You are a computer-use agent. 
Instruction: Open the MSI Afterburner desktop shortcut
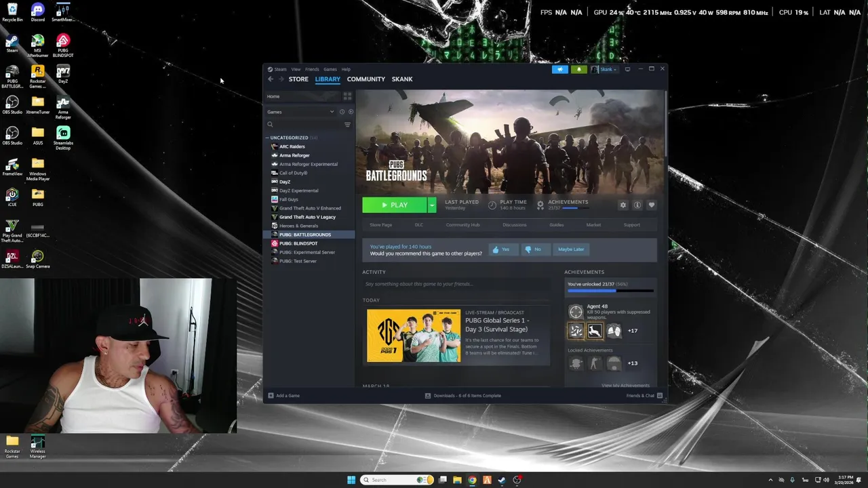click(x=38, y=45)
